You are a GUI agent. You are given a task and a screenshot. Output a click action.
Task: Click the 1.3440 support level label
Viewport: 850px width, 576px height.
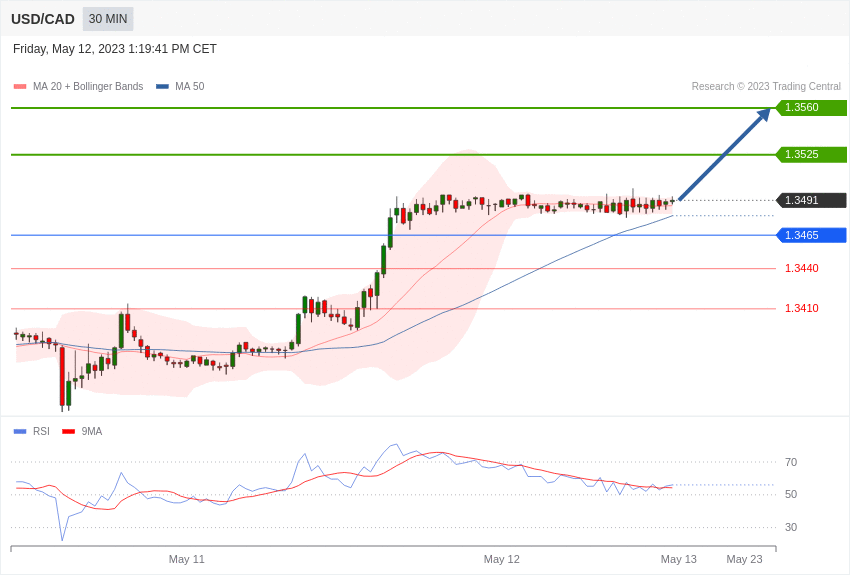(802, 268)
